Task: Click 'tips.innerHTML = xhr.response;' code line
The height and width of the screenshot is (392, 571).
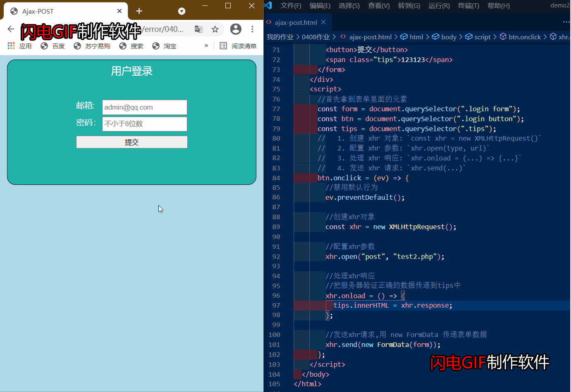Action: (393, 305)
